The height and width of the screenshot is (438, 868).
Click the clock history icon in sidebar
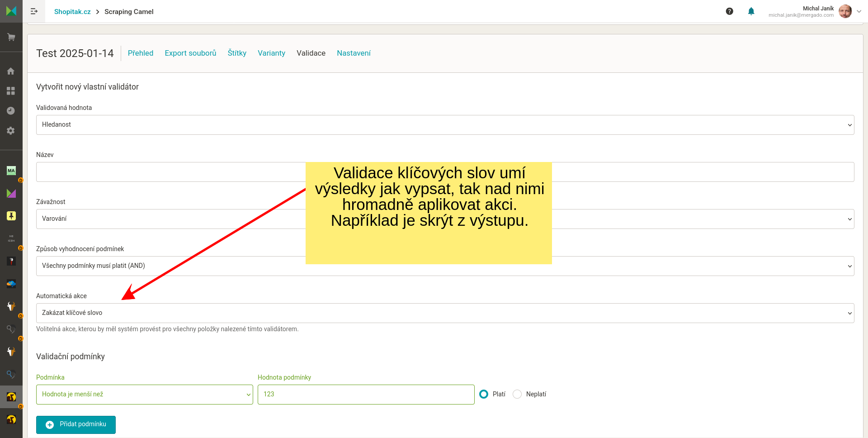11,111
